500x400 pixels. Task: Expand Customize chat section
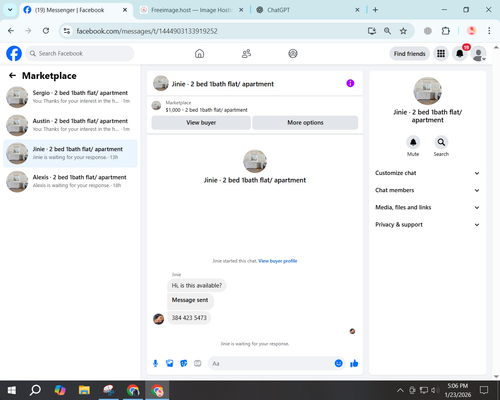point(427,173)
